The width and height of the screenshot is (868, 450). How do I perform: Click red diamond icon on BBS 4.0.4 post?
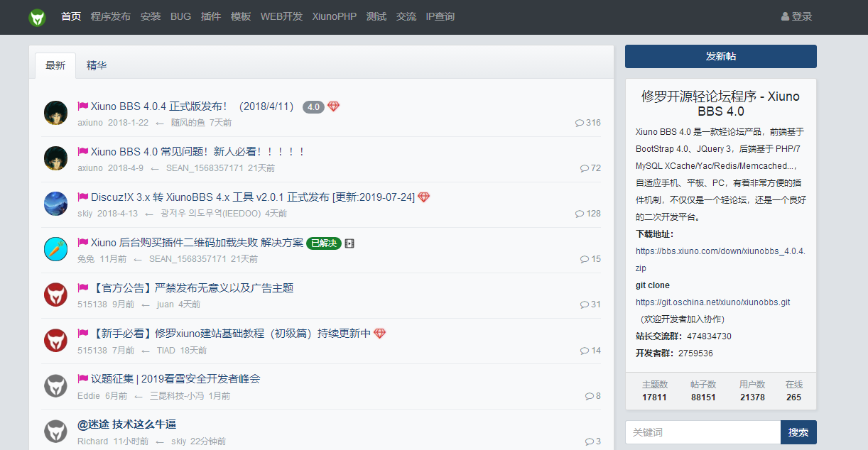[x=333, y=106]
